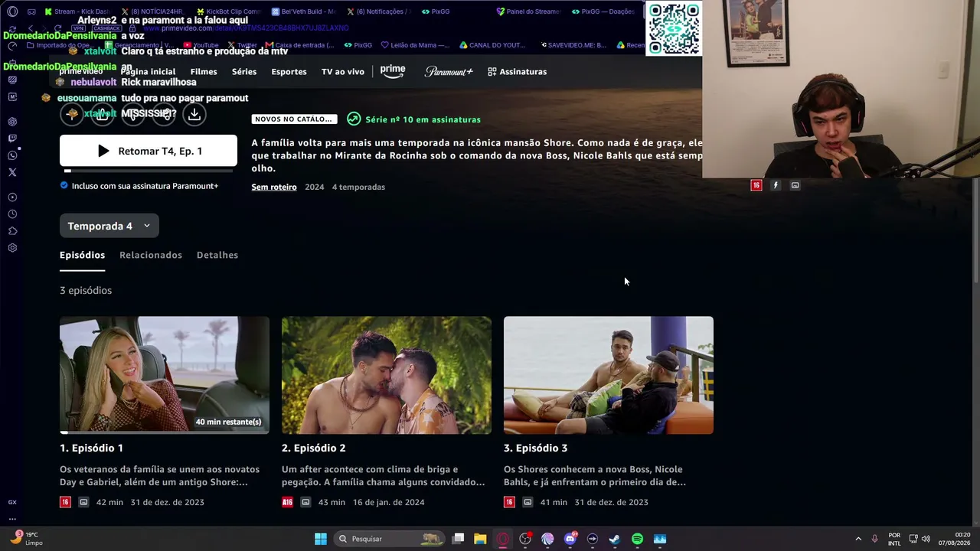980x551 pixels.
Task: Click the like (thumbs up) icon
Action: 103,114
